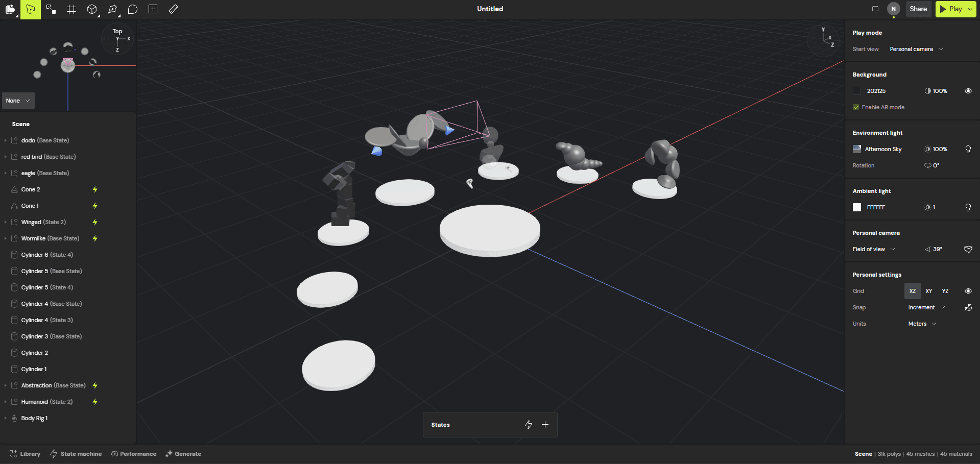Expand the dodo layer group
The width and height of the screenshot is (980, 464).
(6, 140)
